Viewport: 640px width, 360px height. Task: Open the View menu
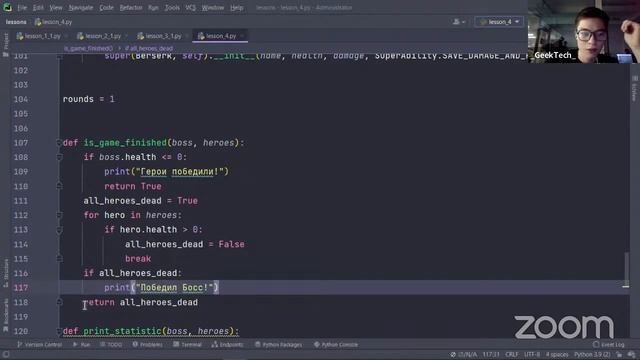click(56, 7)
